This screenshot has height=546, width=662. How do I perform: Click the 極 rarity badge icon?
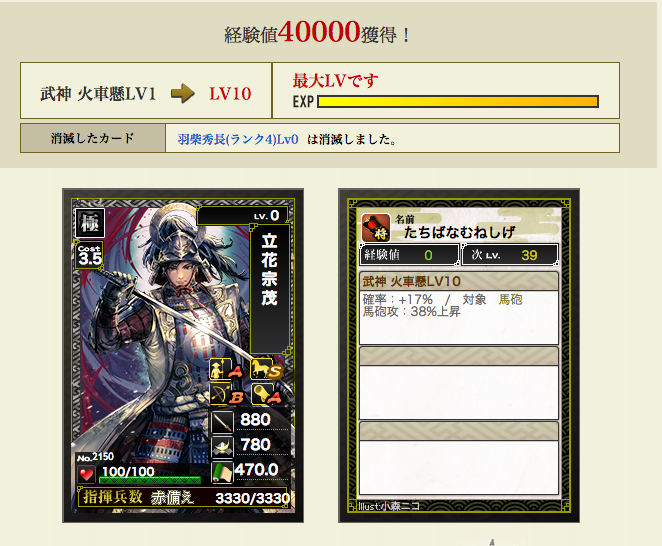[x=90, y=223]
